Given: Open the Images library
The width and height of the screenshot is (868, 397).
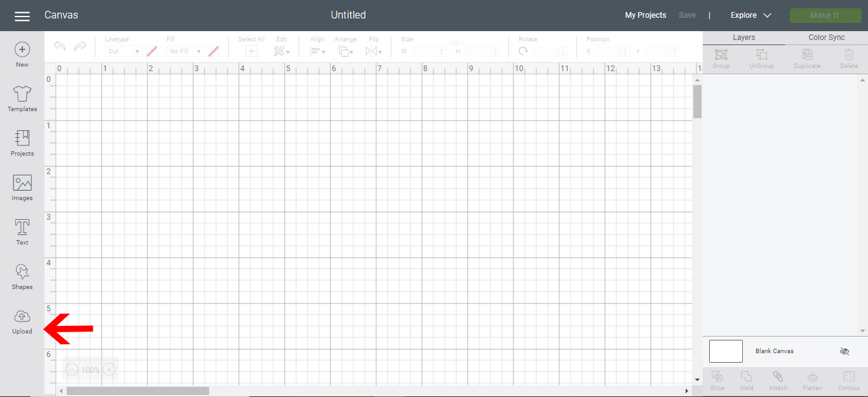Looking at the screenshot, I should click(22, 188).
